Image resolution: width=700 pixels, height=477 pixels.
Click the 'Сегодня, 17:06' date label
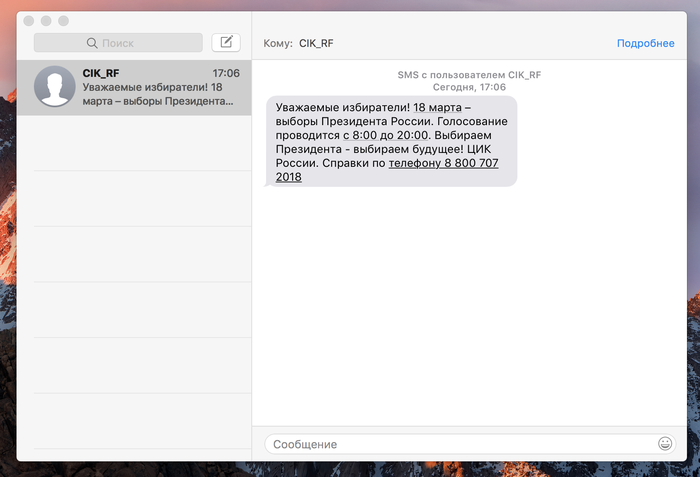click(469, 87)
